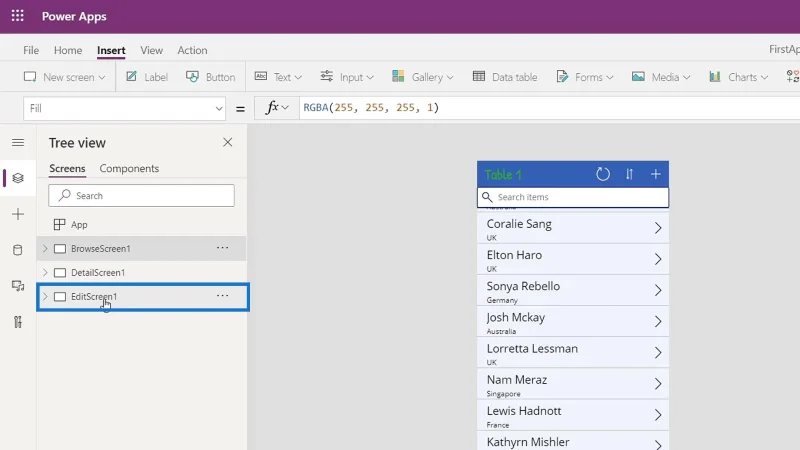800x450 pixels.
Task: Open Advanced tools icon in sidebar
Action: coord(18,322)
